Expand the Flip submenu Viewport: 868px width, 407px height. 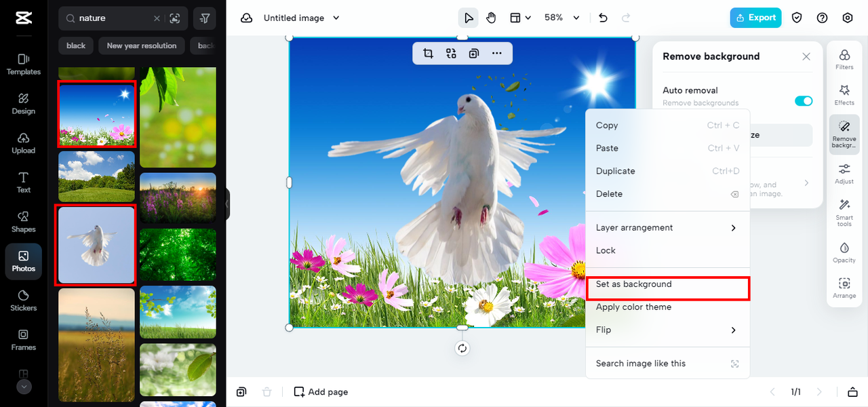tap(668, 330)
